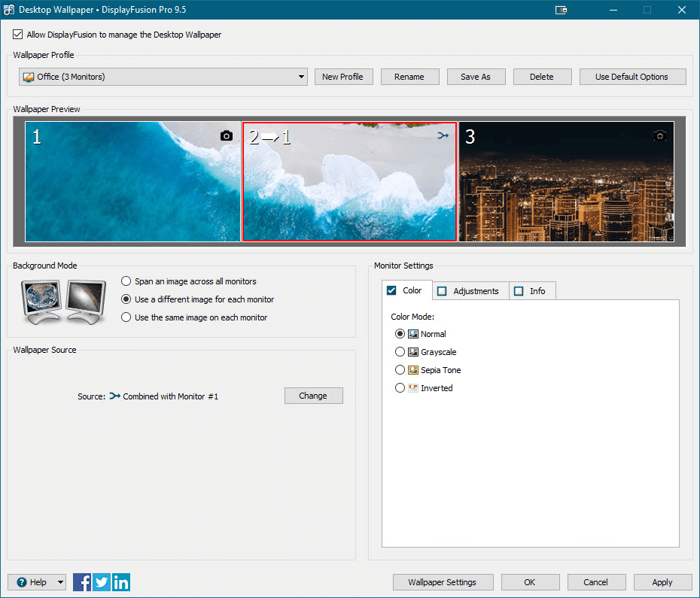This screenshot has width=700, height=598.
Task: Open DisplayFusion's LinkedIn page icon
Action: point(120,581)
